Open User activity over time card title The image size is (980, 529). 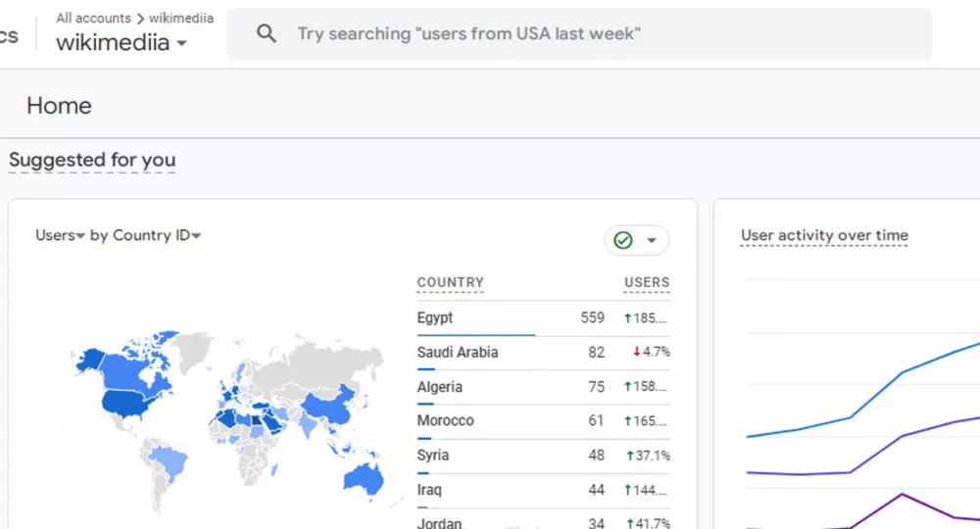pyautogui.click(x=824, y=235)
